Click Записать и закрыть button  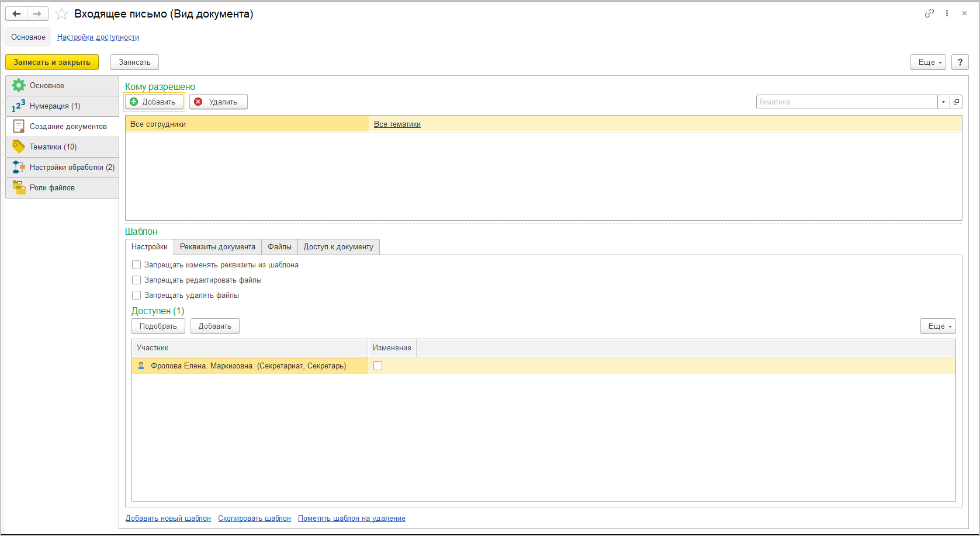pyautogui.click(x=52, y=62)
